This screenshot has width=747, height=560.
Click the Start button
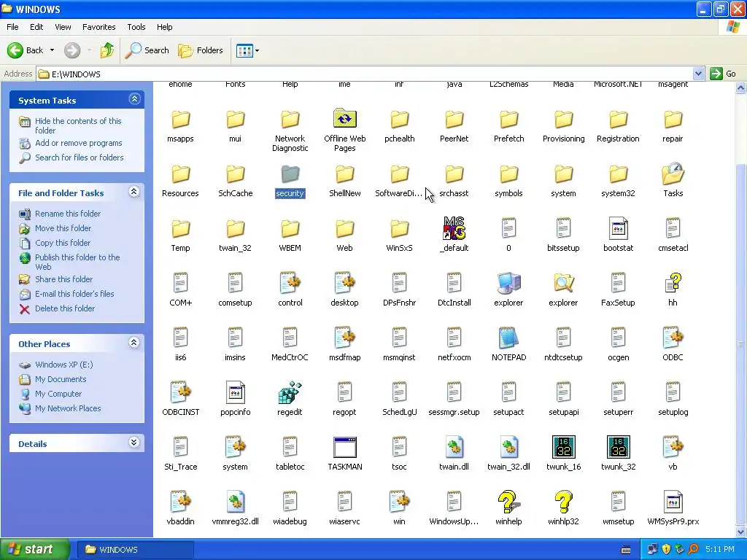pos(35,549)
